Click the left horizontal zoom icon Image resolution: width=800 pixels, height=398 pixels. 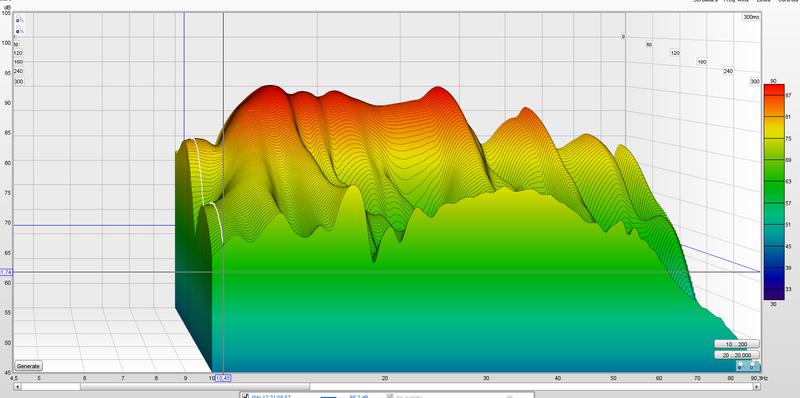[742, 365]
